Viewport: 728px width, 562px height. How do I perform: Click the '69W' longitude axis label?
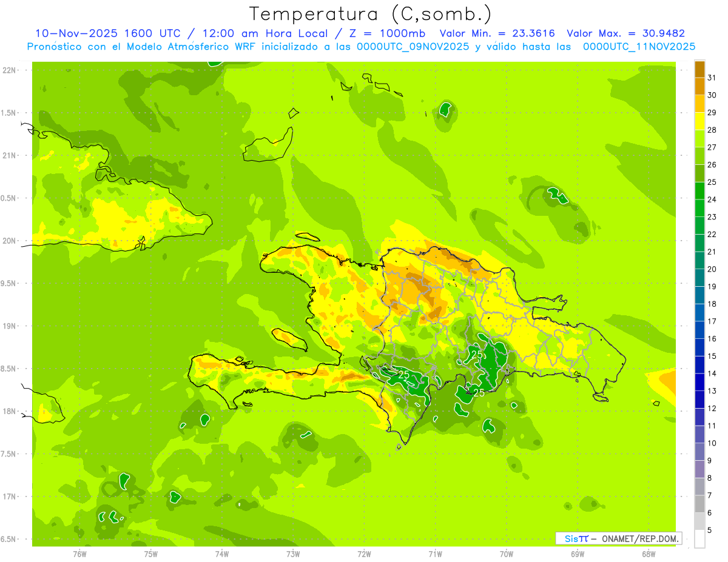tap(577, 554)
